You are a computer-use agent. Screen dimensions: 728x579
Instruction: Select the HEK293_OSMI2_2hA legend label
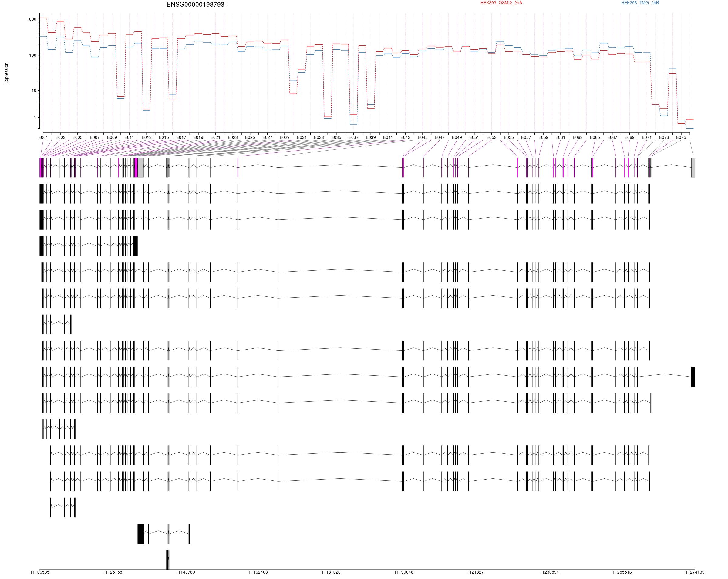501,3
